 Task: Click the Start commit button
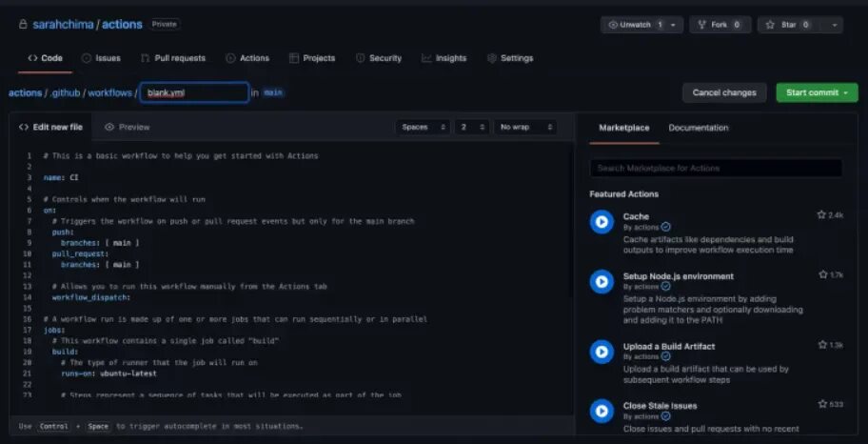point(817,92)
